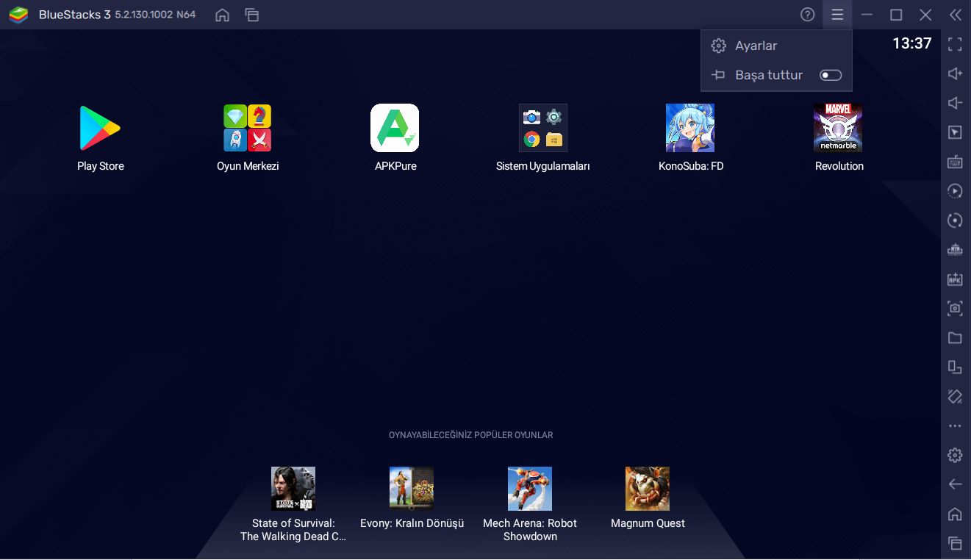Launch Marvel Revolution game

point(838,128)
